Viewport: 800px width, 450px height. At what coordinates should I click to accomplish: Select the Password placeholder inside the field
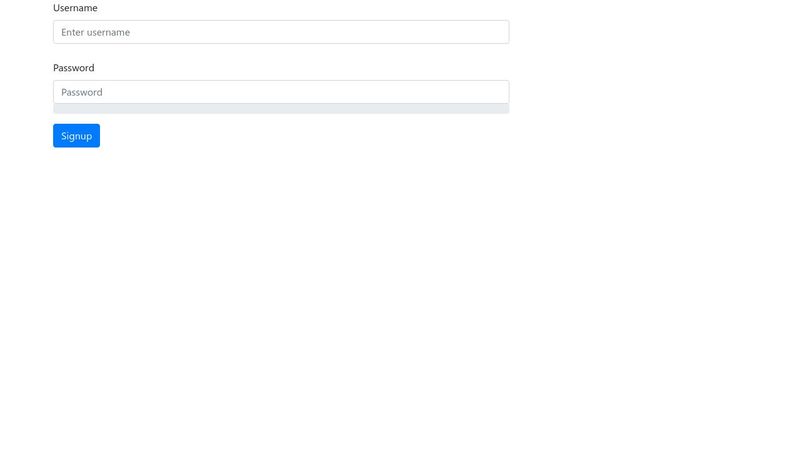click(x=82, y=92)
